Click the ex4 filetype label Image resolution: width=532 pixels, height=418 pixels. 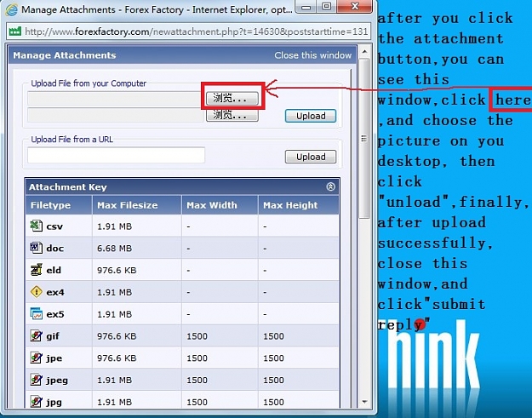[x=55, y=292]
